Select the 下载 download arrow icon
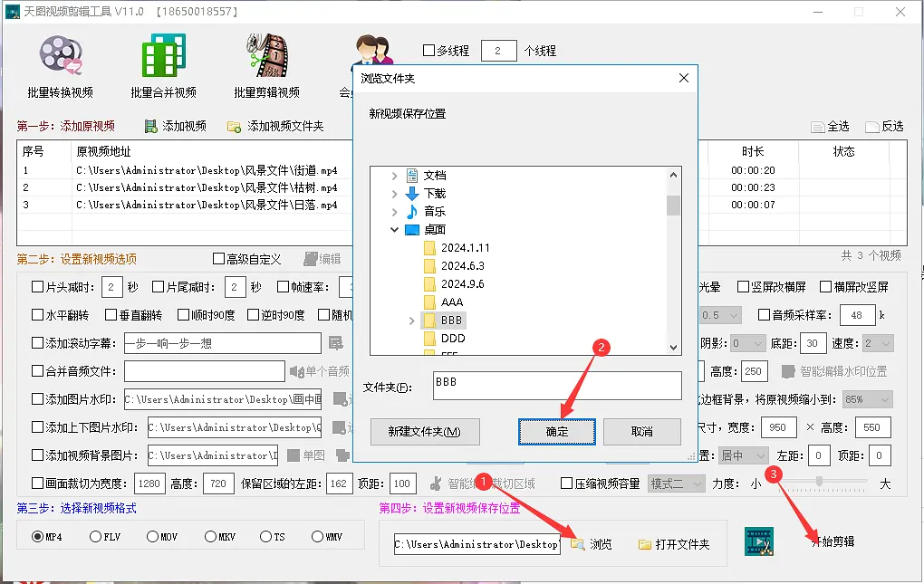 412,193
